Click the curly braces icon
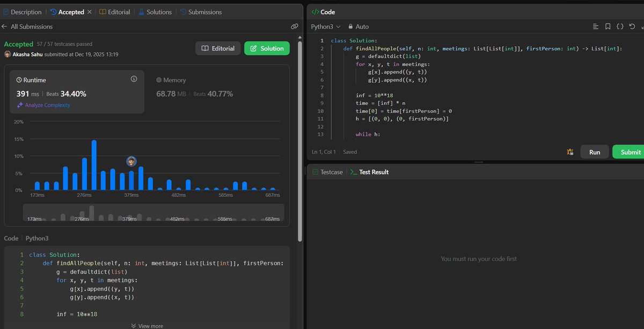644x329 pixels. pos(620,26)
